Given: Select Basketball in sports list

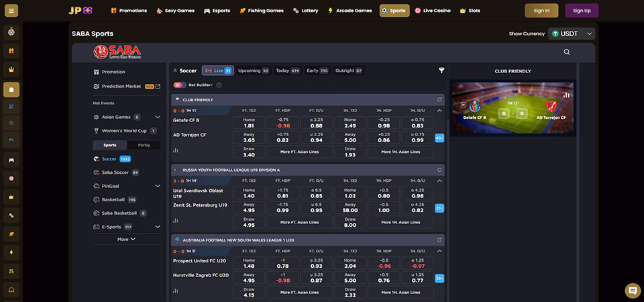Looking at the screenshot, I should [115, 200].
